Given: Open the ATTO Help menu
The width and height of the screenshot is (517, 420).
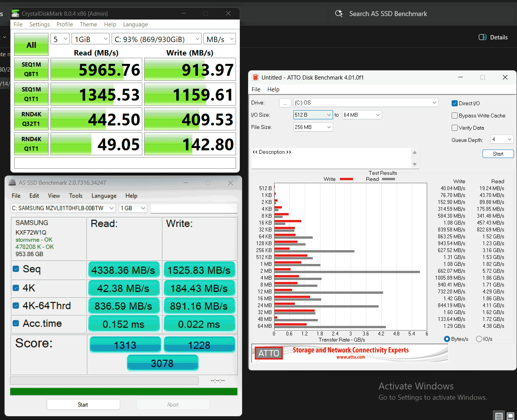Looking at the screenshot, I should (273, 89).
